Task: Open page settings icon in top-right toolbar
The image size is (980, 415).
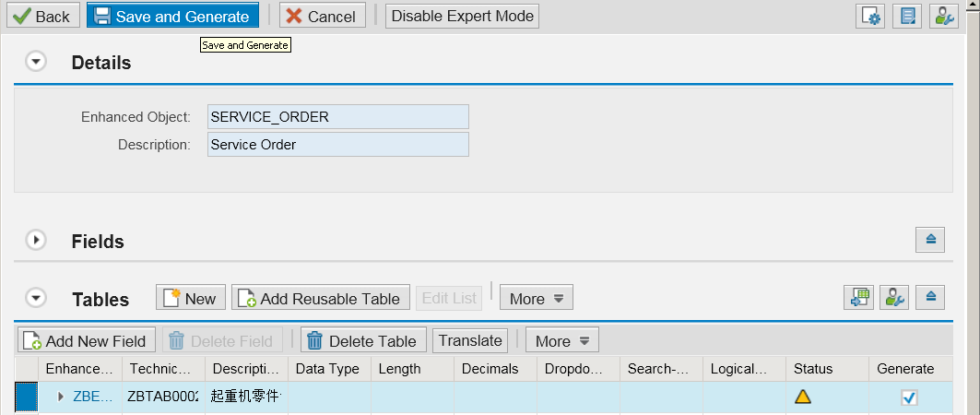Action: click(x=870, y=17)
